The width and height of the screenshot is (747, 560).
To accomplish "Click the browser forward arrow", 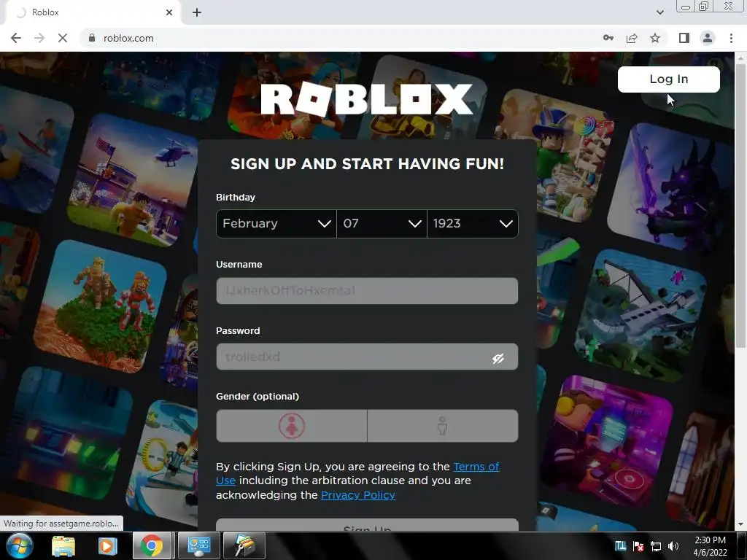I will pos(39,38).
